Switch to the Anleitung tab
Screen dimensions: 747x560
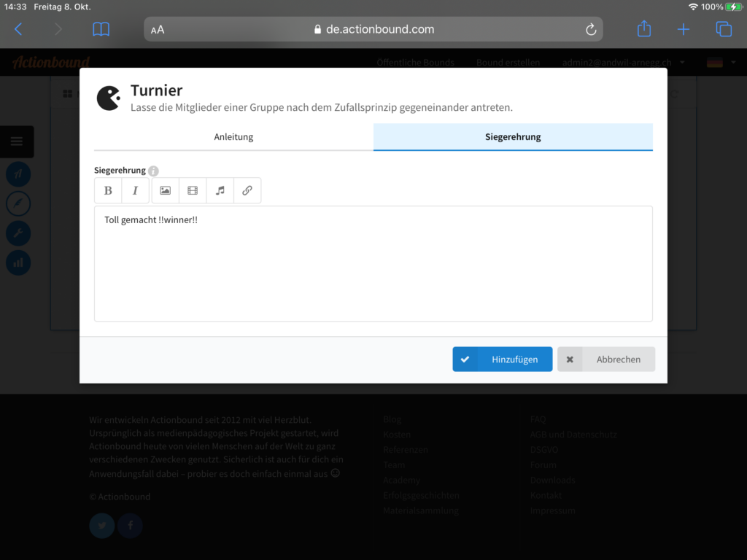tap(233, 137)
